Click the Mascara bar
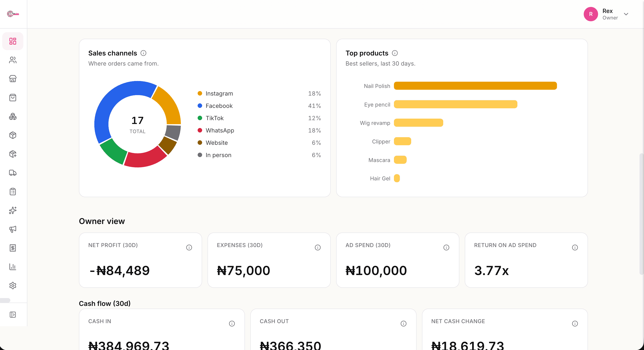Screen dimensions: 644x350 click(400, 160)
